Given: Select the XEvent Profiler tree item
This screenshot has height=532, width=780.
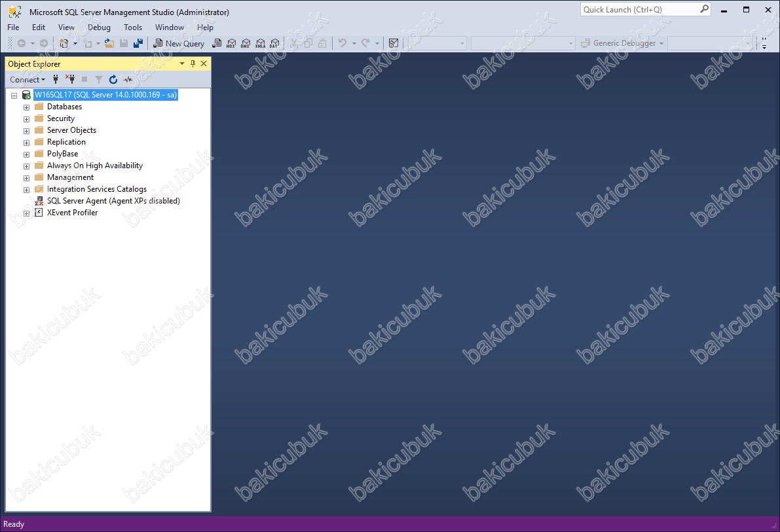Looking at the screenshot, I should click(x=72, y=212).
